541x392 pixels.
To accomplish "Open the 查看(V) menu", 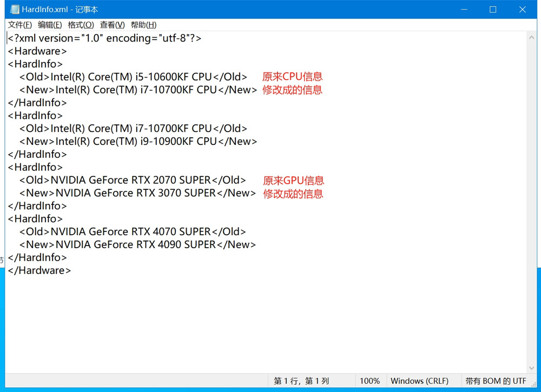I will point(112,25).
